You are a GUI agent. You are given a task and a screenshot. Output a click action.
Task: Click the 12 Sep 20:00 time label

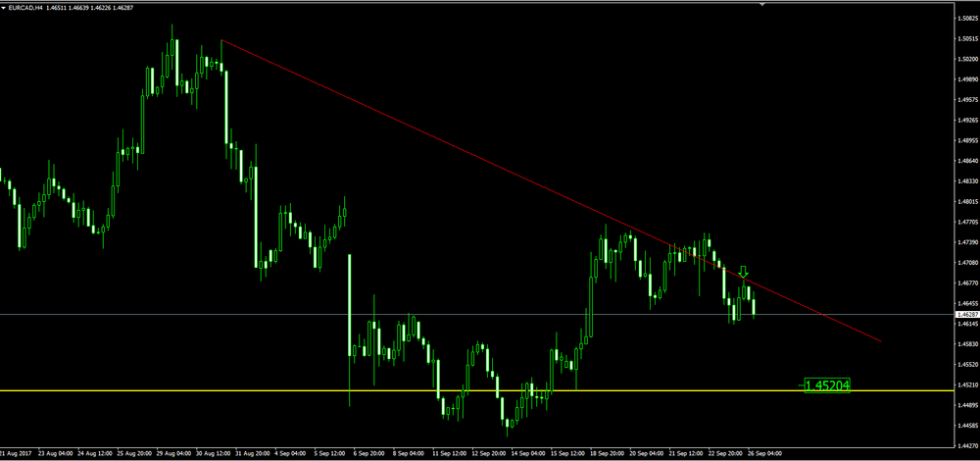coord(488,453)
